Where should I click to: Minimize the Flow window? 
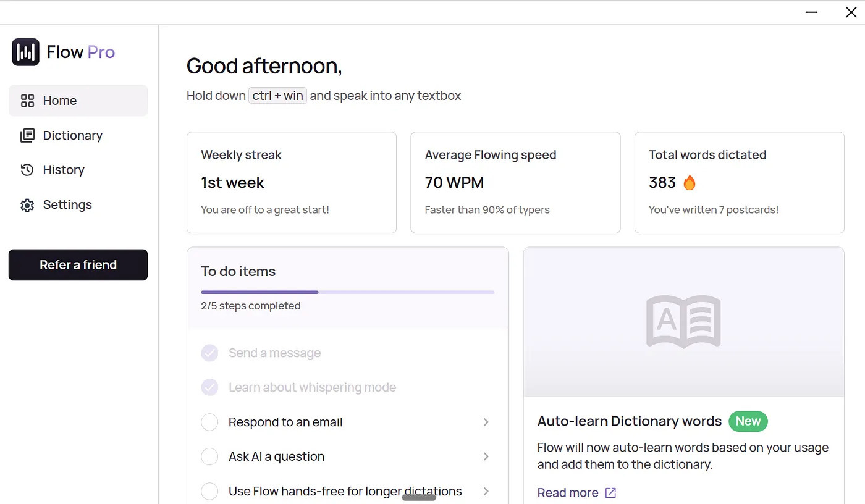812,12
